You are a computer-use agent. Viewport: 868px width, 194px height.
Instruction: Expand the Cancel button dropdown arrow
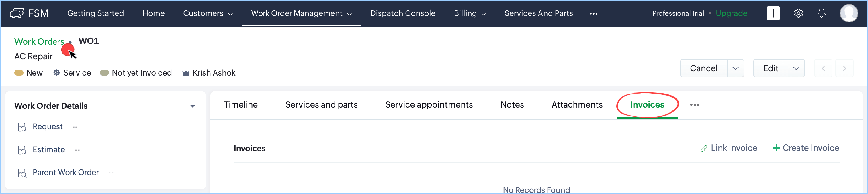coord(735,68)
